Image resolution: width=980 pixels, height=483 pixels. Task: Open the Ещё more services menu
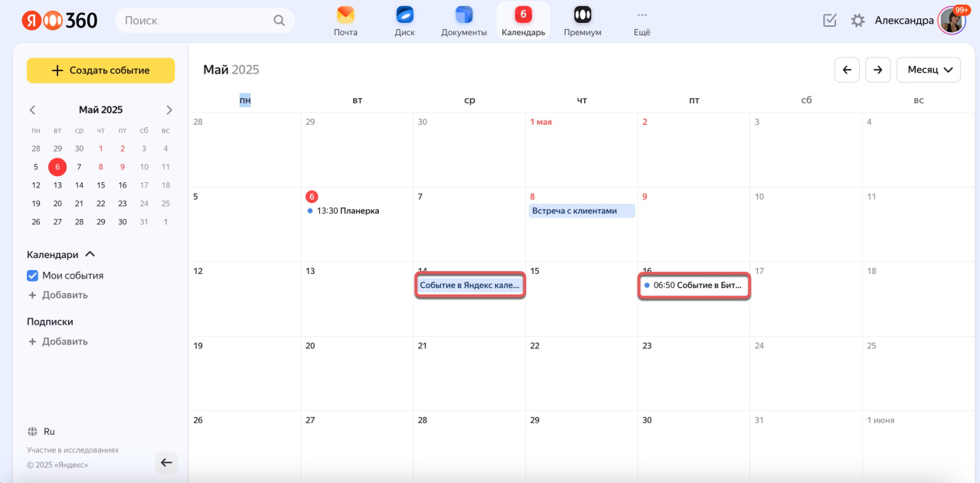coord(642,21)
